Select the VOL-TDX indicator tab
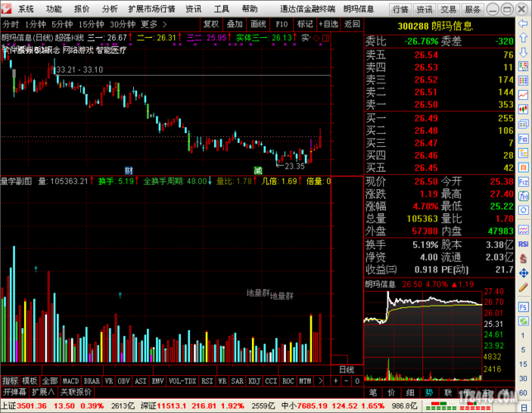The height and width of the screenshot is (413, 532). point(183,381)
